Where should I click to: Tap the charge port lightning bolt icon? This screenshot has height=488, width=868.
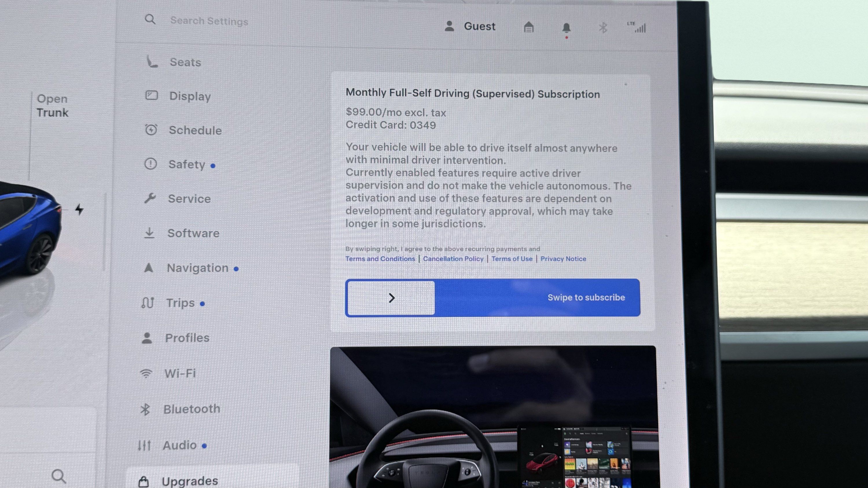coord(80,209)
